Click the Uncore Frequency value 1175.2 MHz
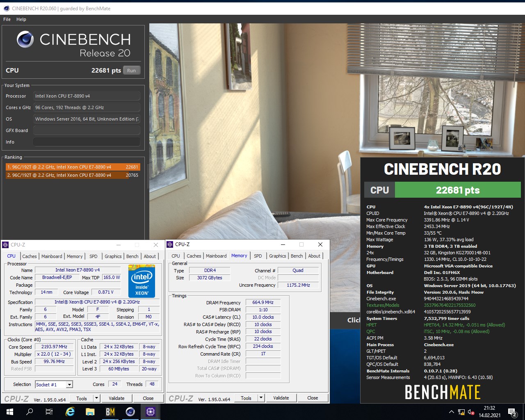The width and height of the screenshot is (525, 420). point(298,285)
